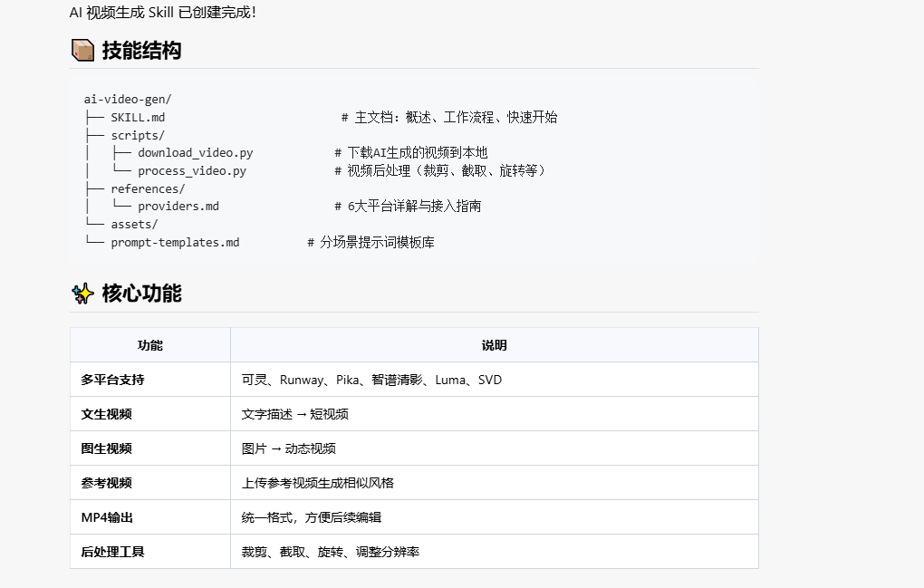The image size is (924, 588).
Task: Expand the scripts/ folder in the tree
Action: [x=138, y=134]
